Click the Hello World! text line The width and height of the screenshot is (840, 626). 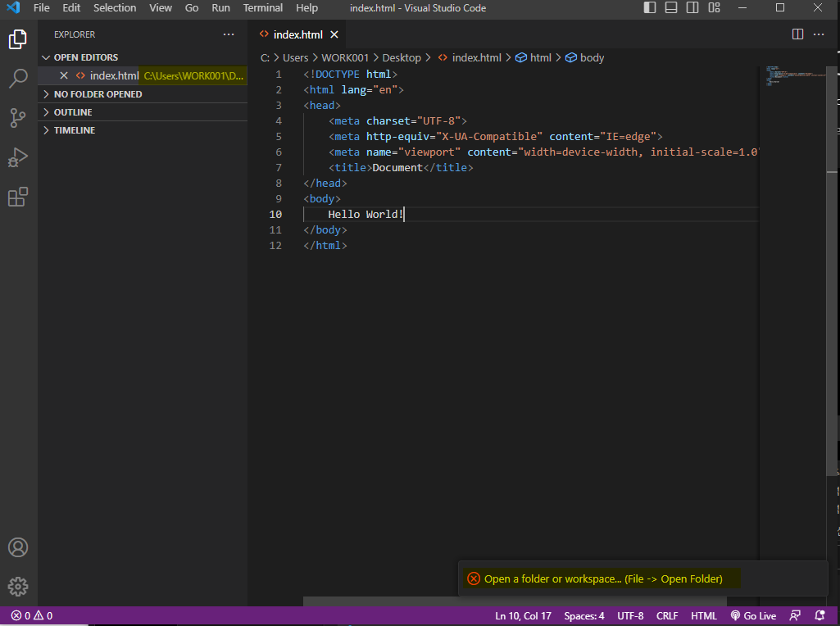366,214
